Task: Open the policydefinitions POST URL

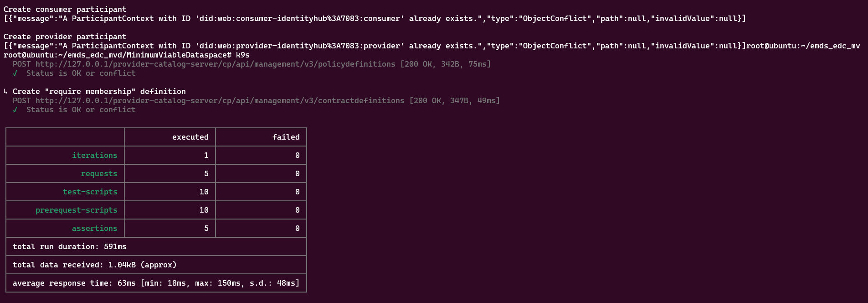Action: coord(215,64)
